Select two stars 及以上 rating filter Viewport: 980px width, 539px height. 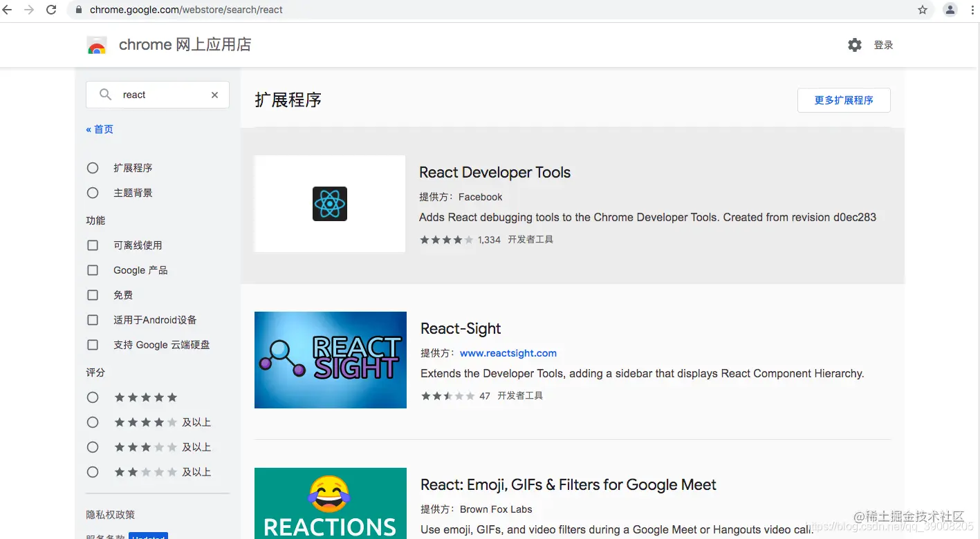[93, 472]
